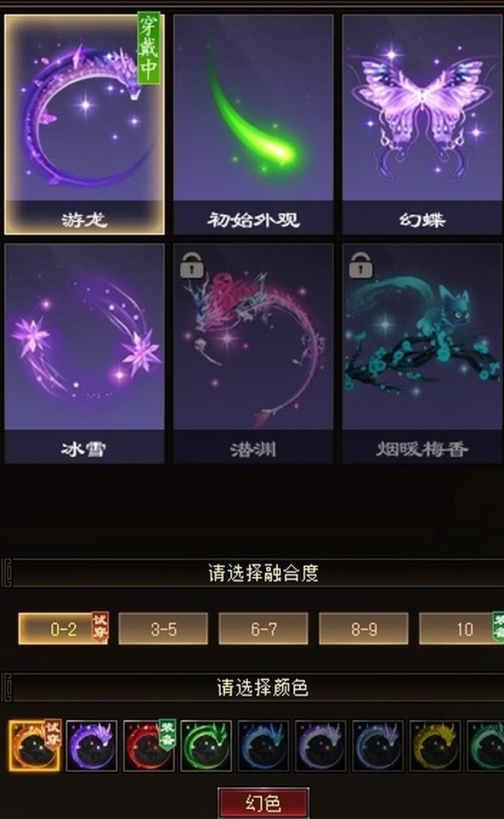Image resolution: width=504 pixels, height=819 pixels.
Task: Open the locked 烟暖梅香 cat card
Action: pos(422,354)
